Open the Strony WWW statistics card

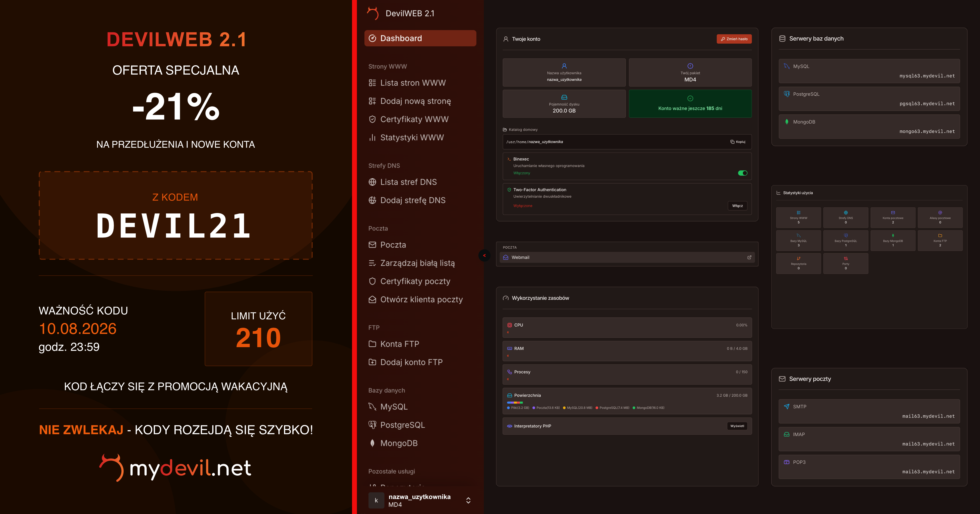(x=798, y=218)
